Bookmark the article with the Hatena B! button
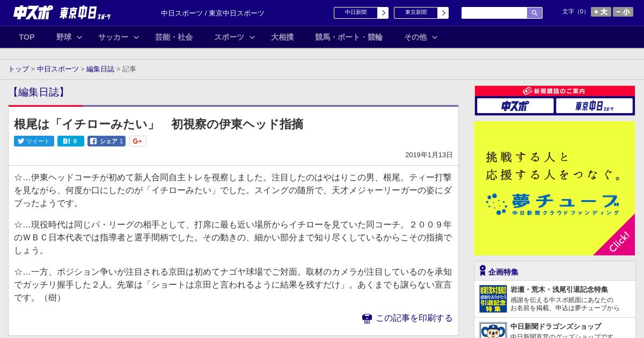The image size is (644, 338). pos(71,141)
